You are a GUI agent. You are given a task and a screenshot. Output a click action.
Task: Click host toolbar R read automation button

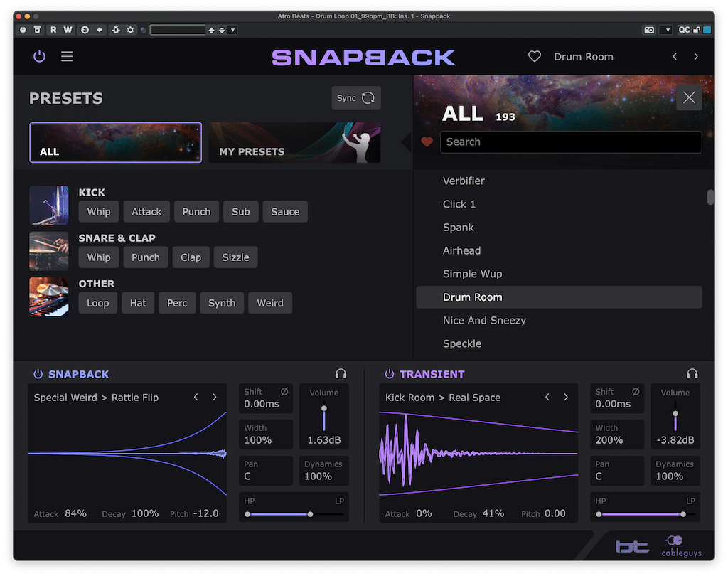click(x=53, y=30)
